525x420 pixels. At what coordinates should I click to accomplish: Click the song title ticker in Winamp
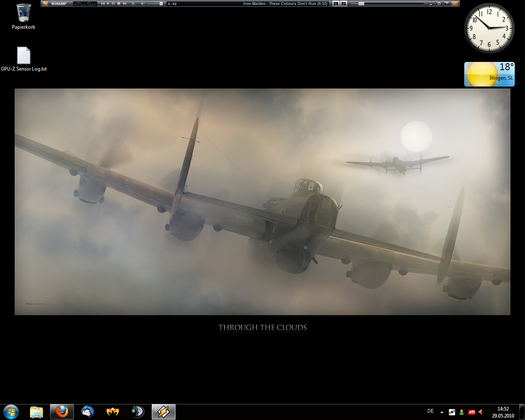pos(285,3)
